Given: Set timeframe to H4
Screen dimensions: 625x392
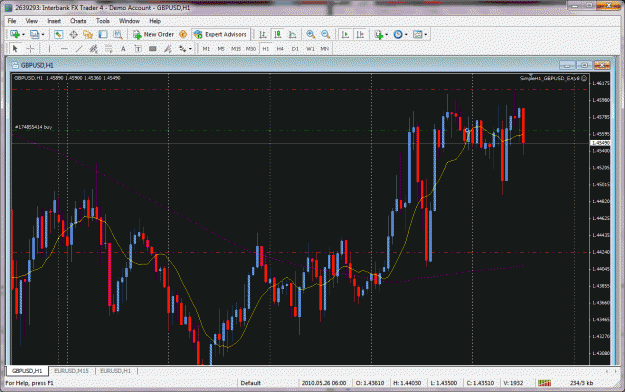Looking at the screenshot, I should pos(280,49).
